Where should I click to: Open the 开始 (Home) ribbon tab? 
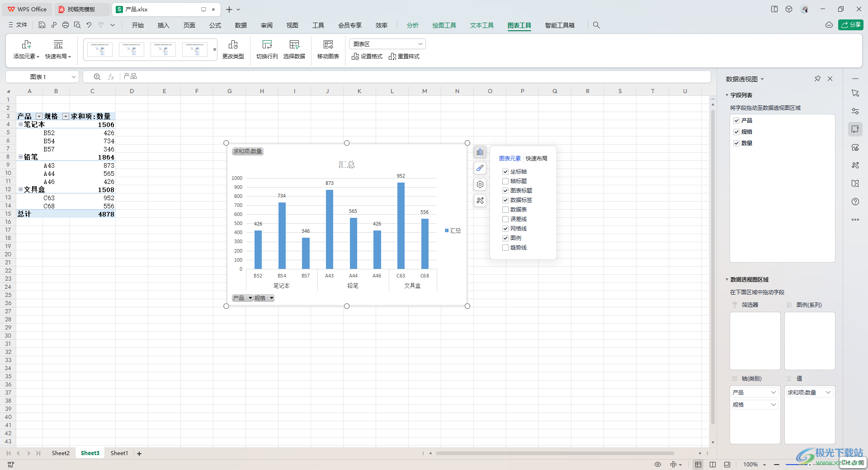[138, 25]
